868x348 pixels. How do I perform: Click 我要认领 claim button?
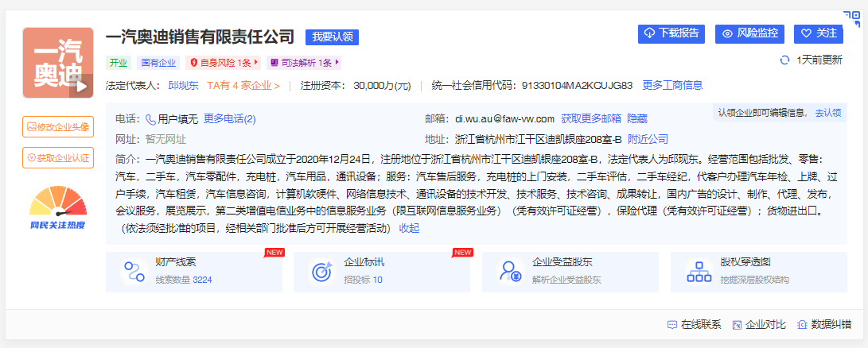click(x=332, y=37)
